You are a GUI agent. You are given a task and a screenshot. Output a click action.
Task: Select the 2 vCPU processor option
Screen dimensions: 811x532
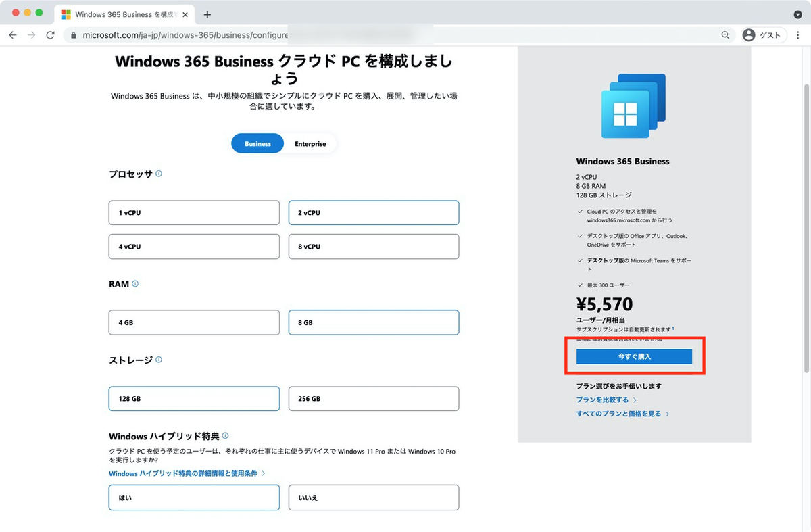[x=374, y=212]
